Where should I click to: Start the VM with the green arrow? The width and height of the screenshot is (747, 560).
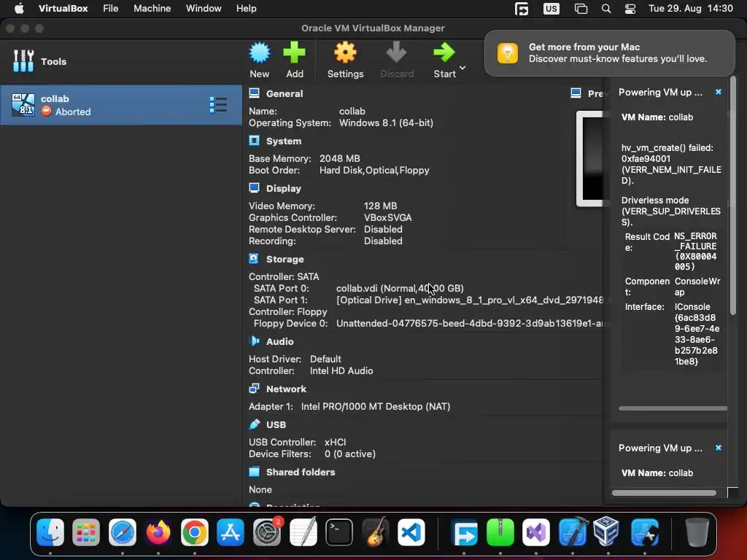pos(444,52)
